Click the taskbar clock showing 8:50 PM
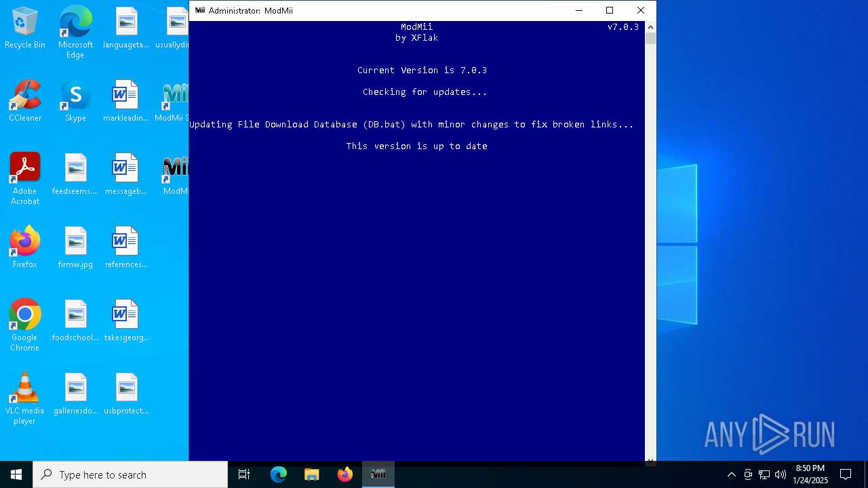868x488 pixels. pyautogui.click(x=810, y=474)
